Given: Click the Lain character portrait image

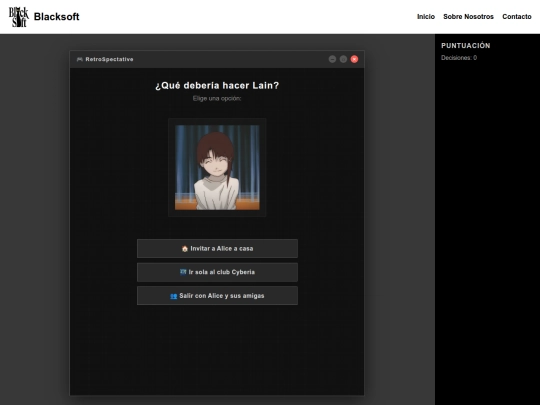Looking at the screenshot, I should click(217, 167).
